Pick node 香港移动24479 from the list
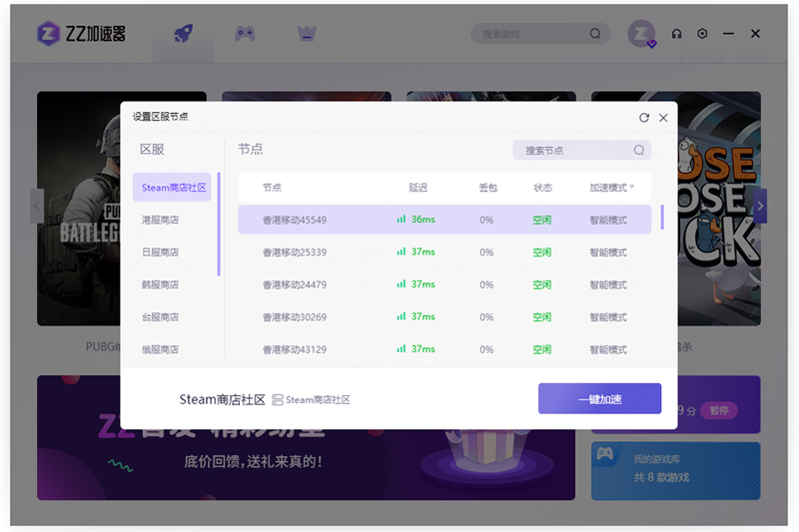Viewport: 799px width, 532px height. pos(295,284)
